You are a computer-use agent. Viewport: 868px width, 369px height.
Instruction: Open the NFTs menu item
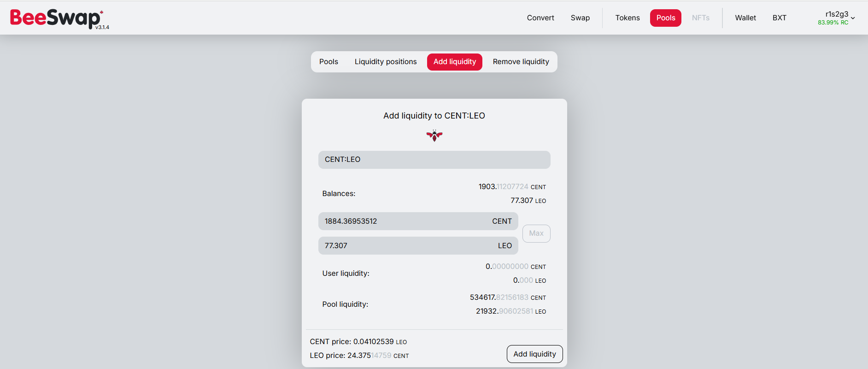(700, 18)
